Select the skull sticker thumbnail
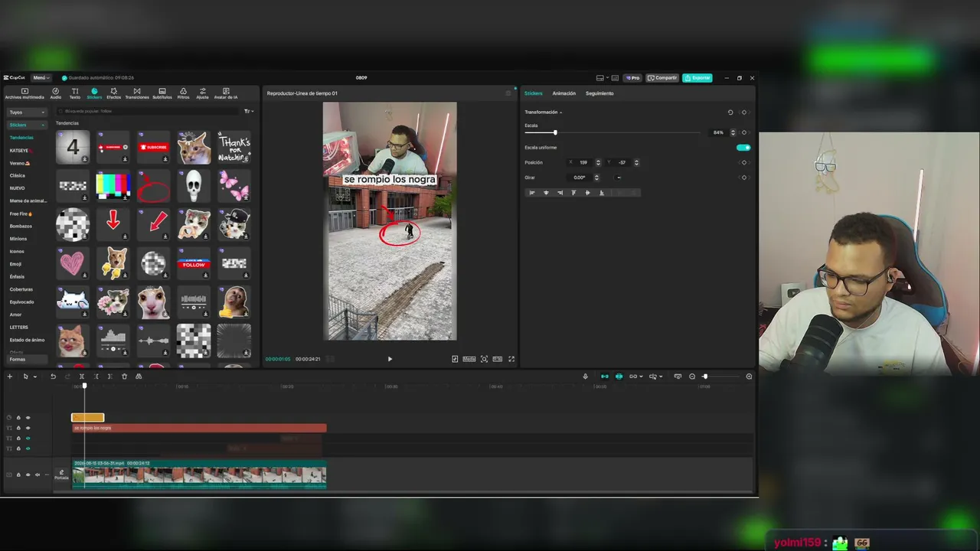The width and height of the screenshot is (980, 551). point(194,186)
